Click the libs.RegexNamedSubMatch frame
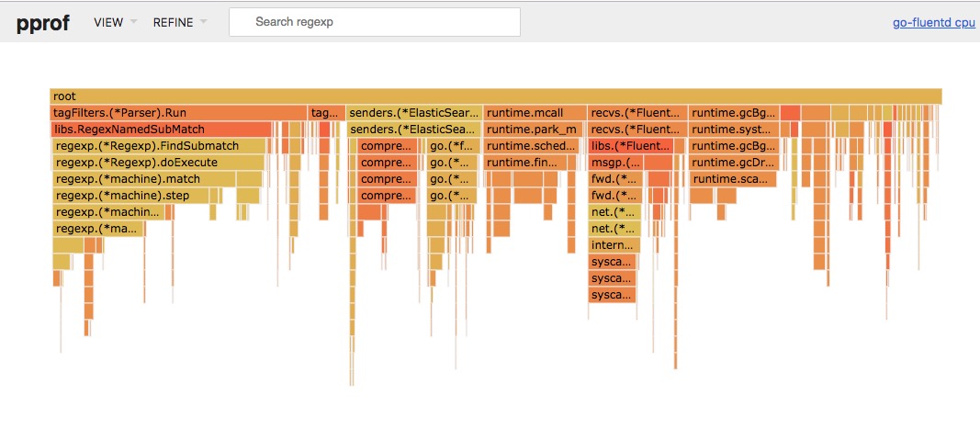 click(161, 130)
